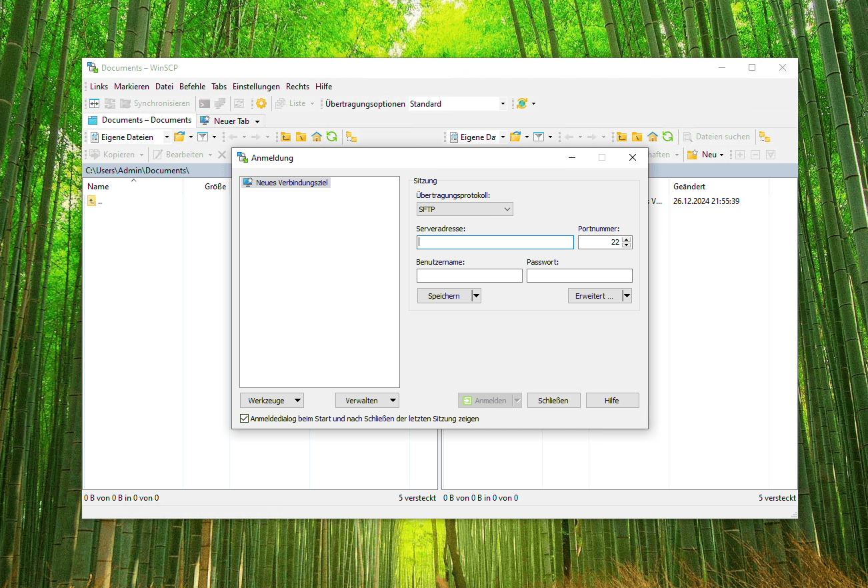868x588 pixels.
Task: Open Hilfe from the login dialog
Action: point(612,400)
